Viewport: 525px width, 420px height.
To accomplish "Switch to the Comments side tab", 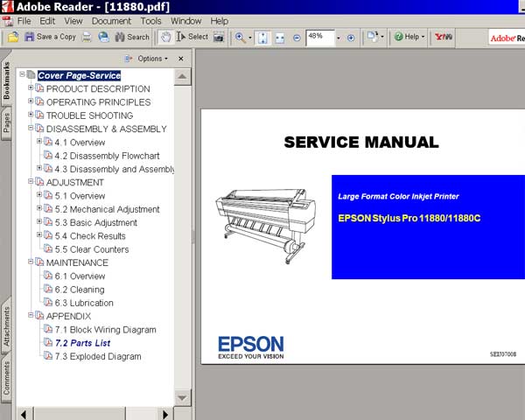I will [6, 378].
